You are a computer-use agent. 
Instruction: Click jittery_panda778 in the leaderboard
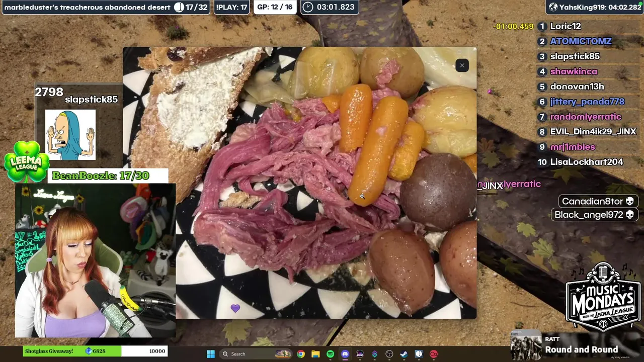pos(587,102)
